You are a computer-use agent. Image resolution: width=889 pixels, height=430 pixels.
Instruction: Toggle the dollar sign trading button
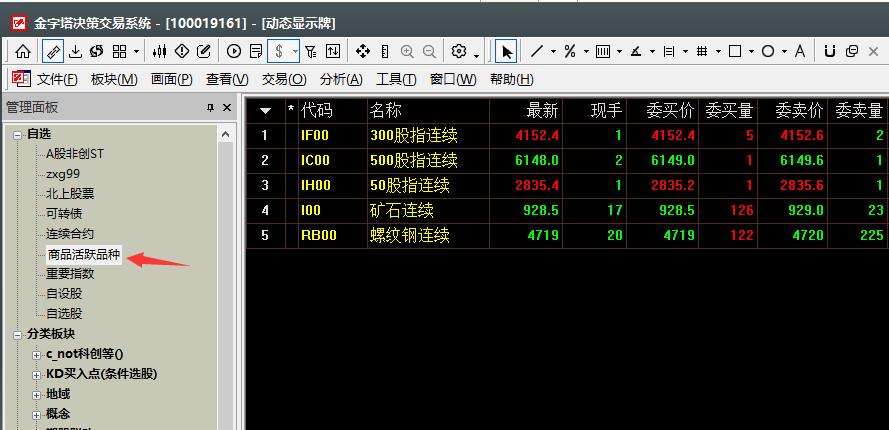point(279,52)
